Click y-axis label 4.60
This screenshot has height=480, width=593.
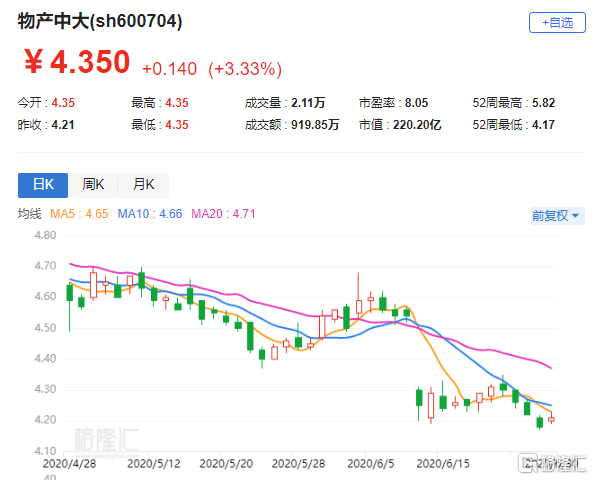(45, 297)
